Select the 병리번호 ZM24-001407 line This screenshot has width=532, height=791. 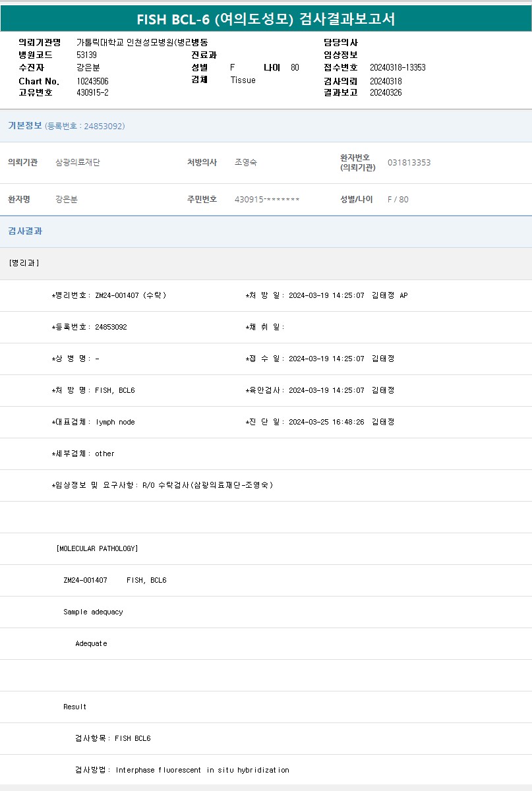109,295
